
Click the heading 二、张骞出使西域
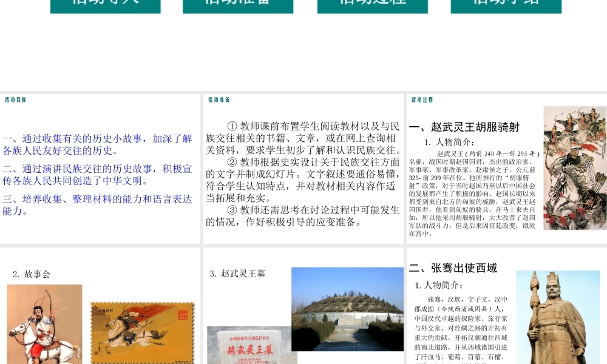pos(453,268)
